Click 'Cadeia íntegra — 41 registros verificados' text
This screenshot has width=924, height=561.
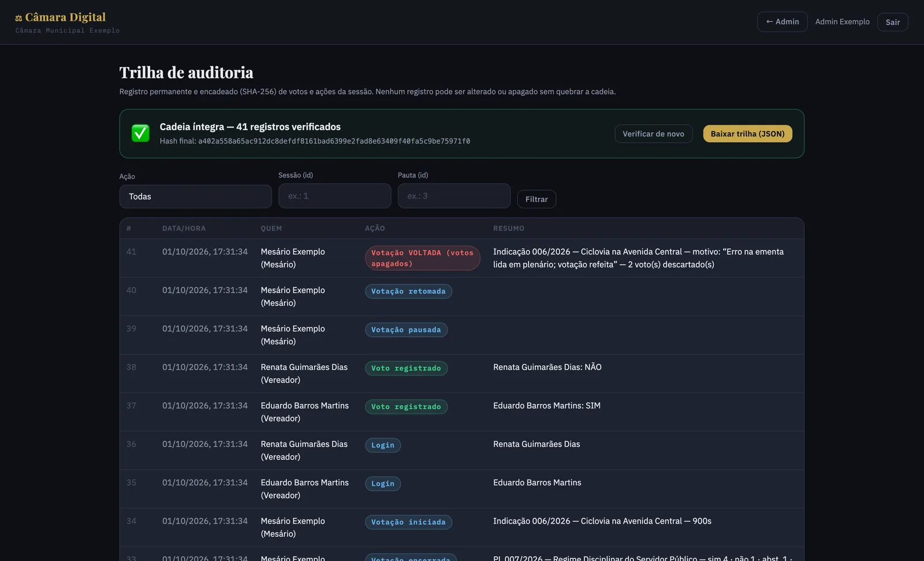tap(250, 127)
